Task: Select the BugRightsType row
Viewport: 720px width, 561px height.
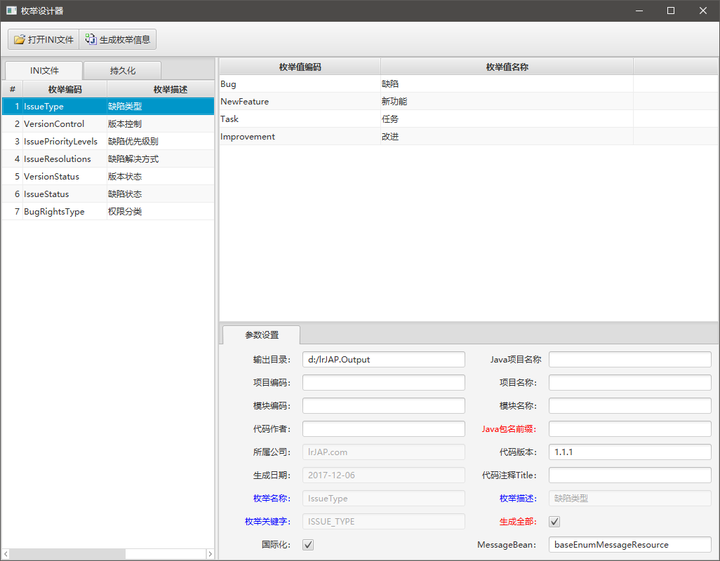Action: coord(108,211)
